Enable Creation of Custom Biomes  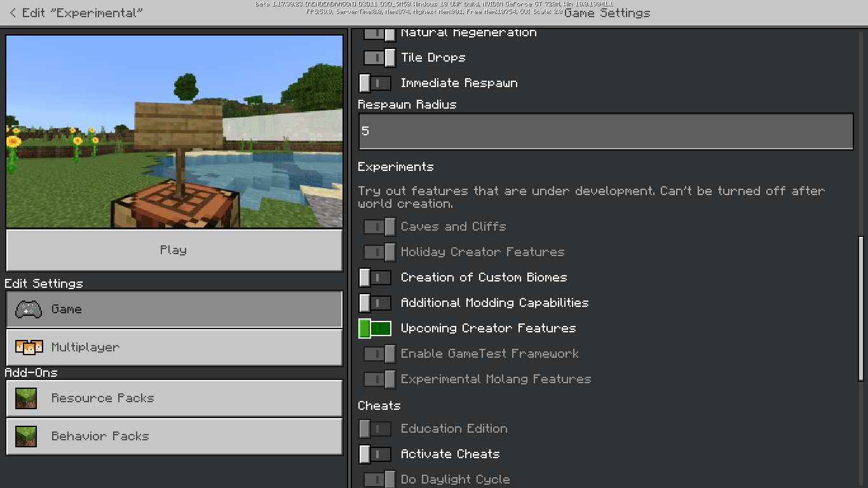(x=375, y=278)
